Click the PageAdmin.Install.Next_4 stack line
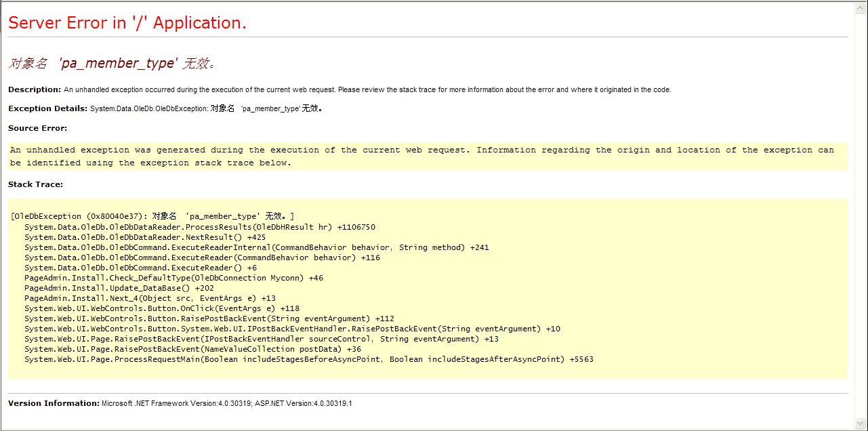The height and width of the screenshot is (431, 868). click(150, 298)
